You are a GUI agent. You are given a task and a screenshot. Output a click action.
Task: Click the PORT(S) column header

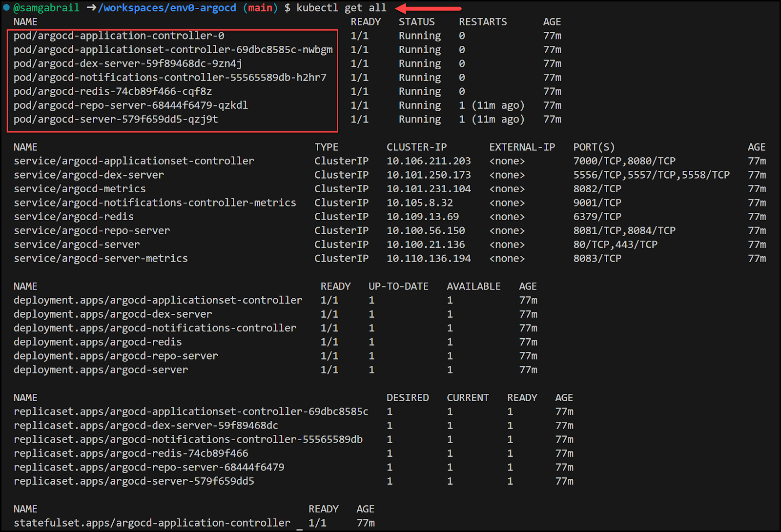(x=594, y=147)
